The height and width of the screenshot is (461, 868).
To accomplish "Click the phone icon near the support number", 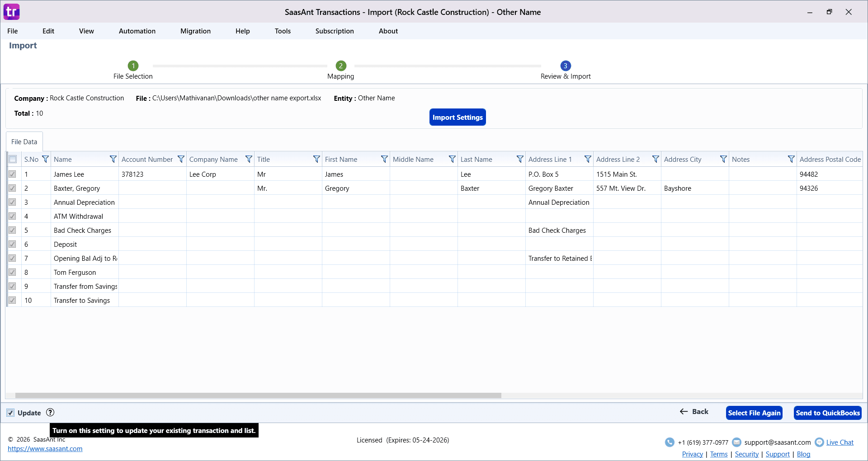I will pyautogui.click(x=670, y=442).
